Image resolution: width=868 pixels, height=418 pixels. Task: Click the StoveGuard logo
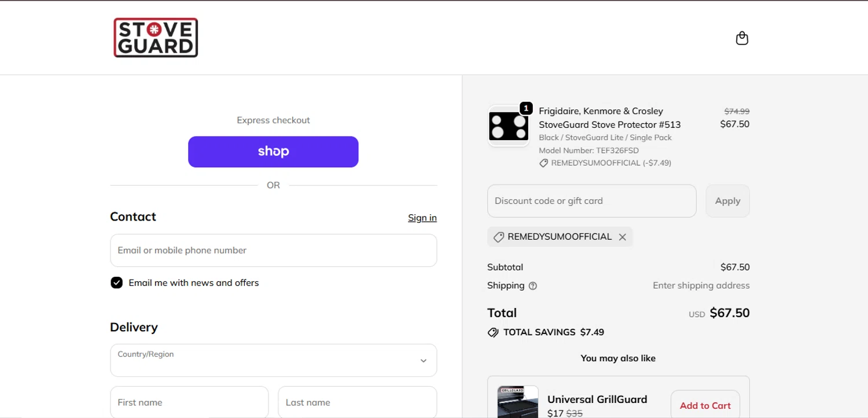pyautogui.click(x=156, y=38)
